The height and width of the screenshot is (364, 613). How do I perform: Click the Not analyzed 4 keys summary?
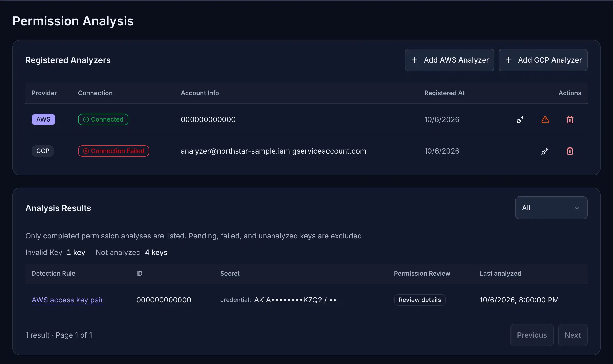[132, 252]
